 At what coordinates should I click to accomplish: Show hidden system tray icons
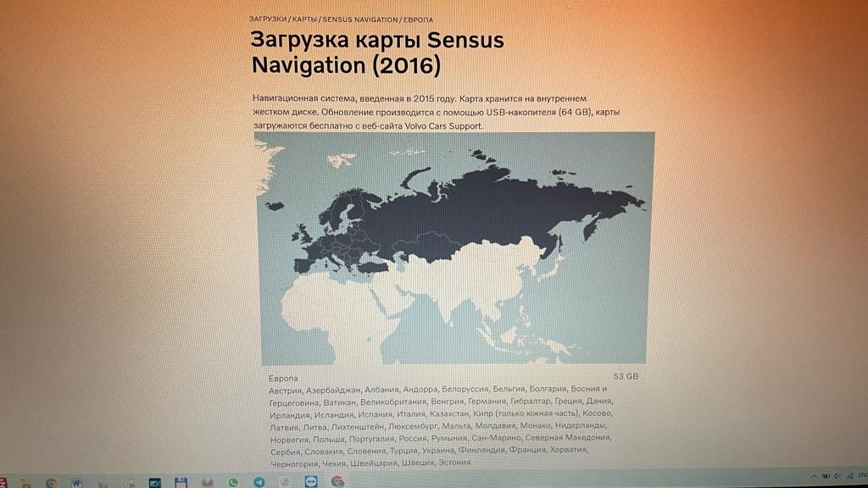coord(814,476)
